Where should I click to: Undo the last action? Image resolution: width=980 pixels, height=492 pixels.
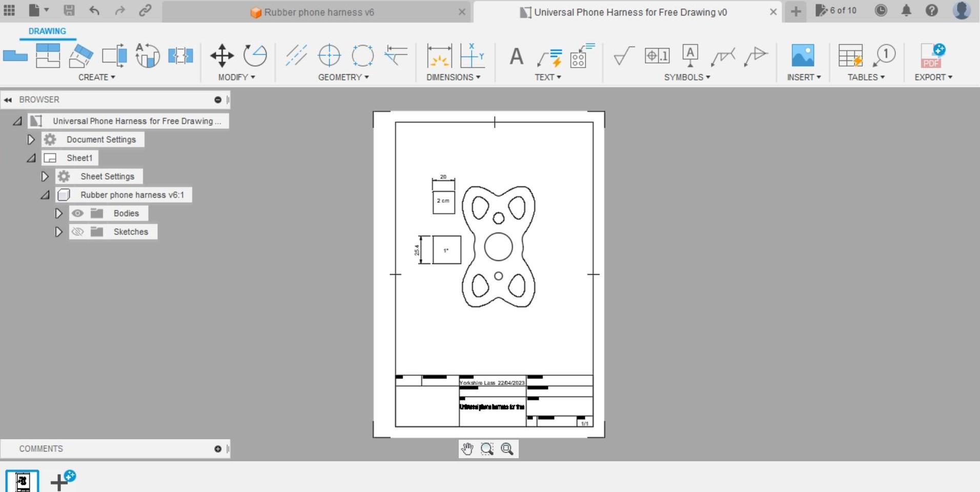click(94, 10)
